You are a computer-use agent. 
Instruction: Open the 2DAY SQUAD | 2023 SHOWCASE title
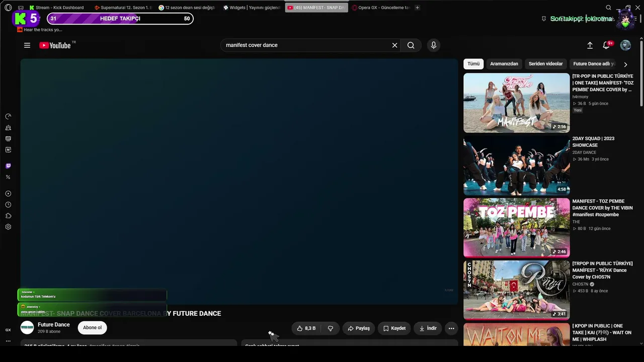(593, 142)
